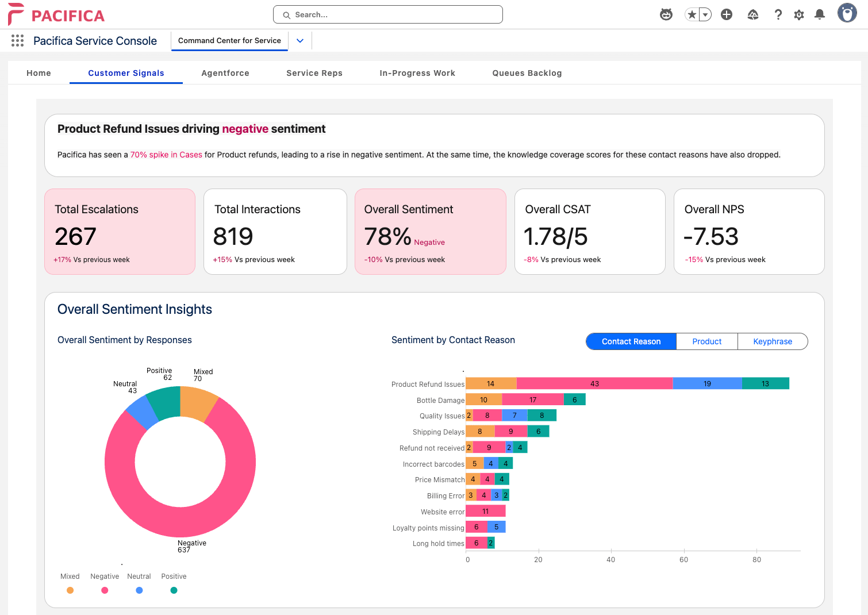Open the Trailhead guidance icon
The width and height of the screenshot is (868, 615).
pyautogui.click(x=753, y=15)
